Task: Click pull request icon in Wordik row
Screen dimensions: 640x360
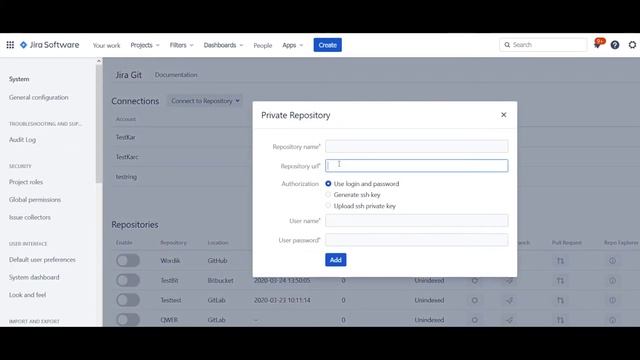Action: [x=560, y=260]
